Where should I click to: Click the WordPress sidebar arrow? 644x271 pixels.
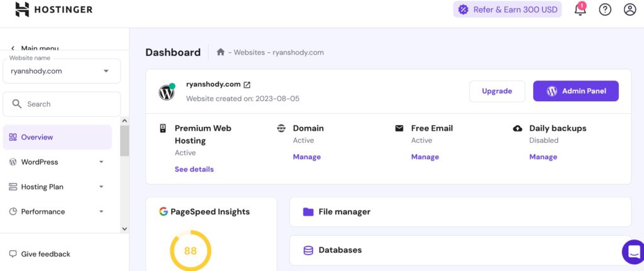click(101, 162)
